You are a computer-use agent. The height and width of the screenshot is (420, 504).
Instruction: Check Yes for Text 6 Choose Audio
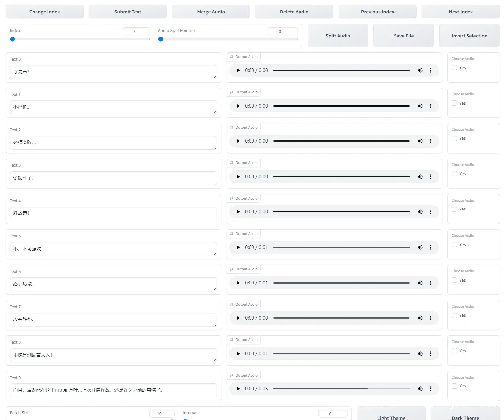(454, 280)
